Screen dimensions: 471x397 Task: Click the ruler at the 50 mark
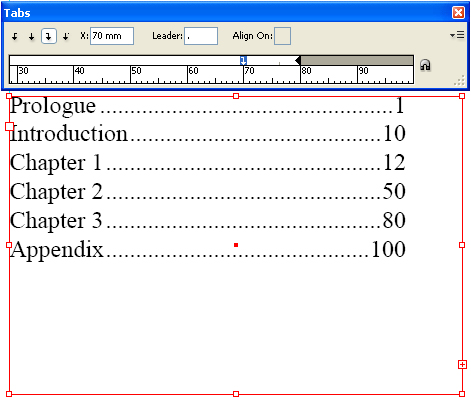pyautogui.click(x=130, y=74)
